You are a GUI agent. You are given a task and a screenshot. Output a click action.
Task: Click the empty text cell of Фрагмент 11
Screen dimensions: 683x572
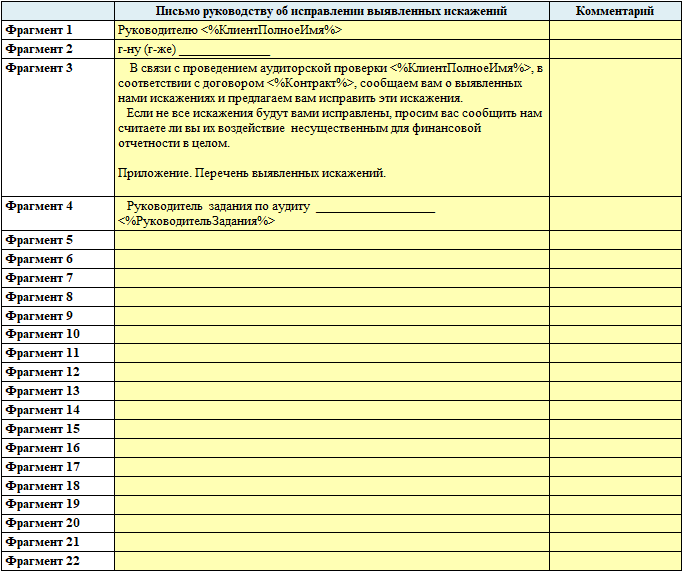tap(331, 353)
